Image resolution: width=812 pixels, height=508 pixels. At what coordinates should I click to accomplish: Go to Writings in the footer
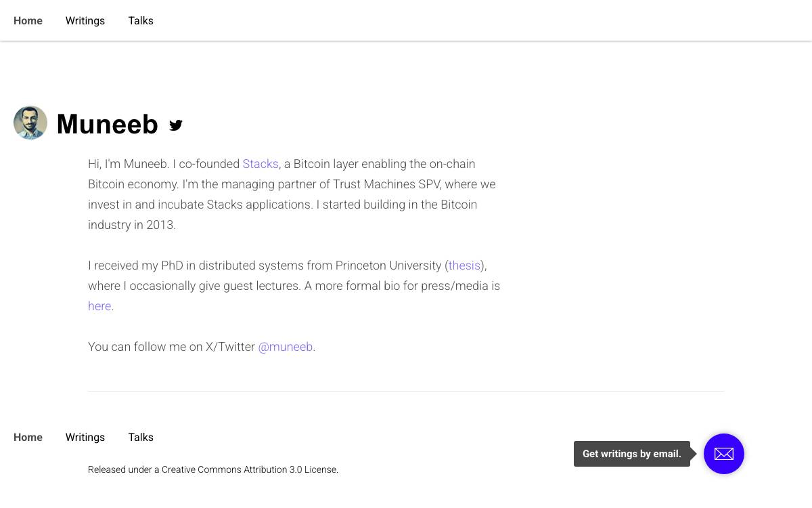[x=85, y=437]
